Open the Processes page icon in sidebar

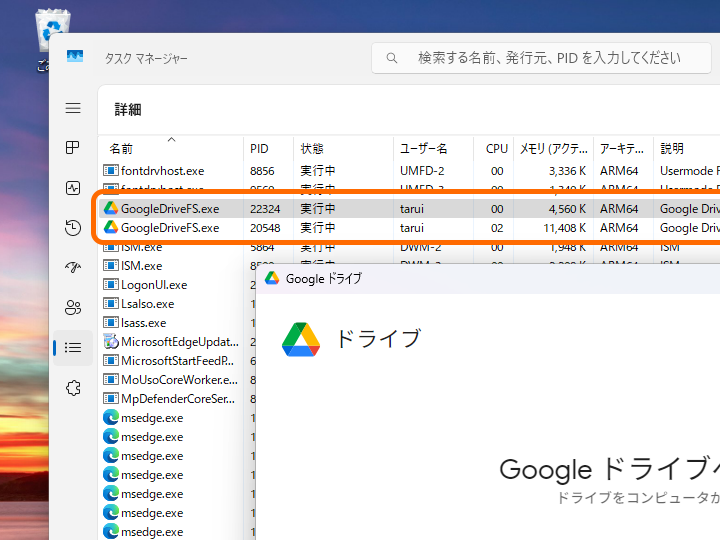pyautogui.click(x=73, y=147)
